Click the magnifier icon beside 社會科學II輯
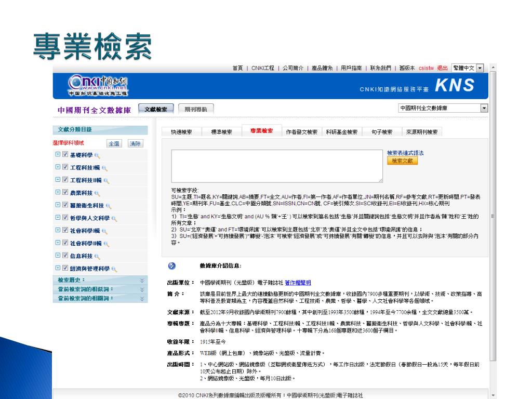Viewport: 532px width, 399px height. (x=106, y=244)
